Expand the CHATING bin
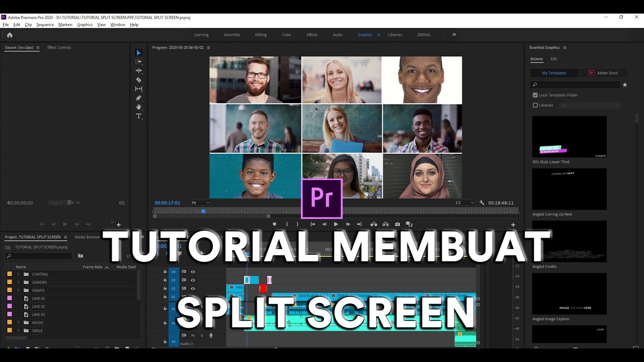Viewport: 644px width, 362px height. point(18,274)
